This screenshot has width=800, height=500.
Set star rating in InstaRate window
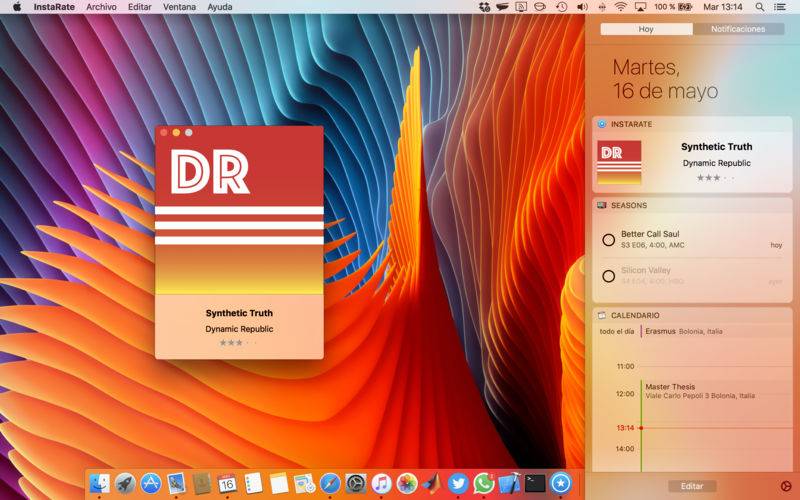click(x=239, y=343)
